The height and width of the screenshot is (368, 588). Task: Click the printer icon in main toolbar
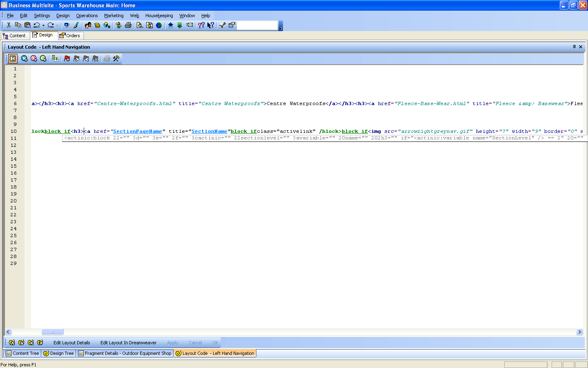(x=128, y=25)
